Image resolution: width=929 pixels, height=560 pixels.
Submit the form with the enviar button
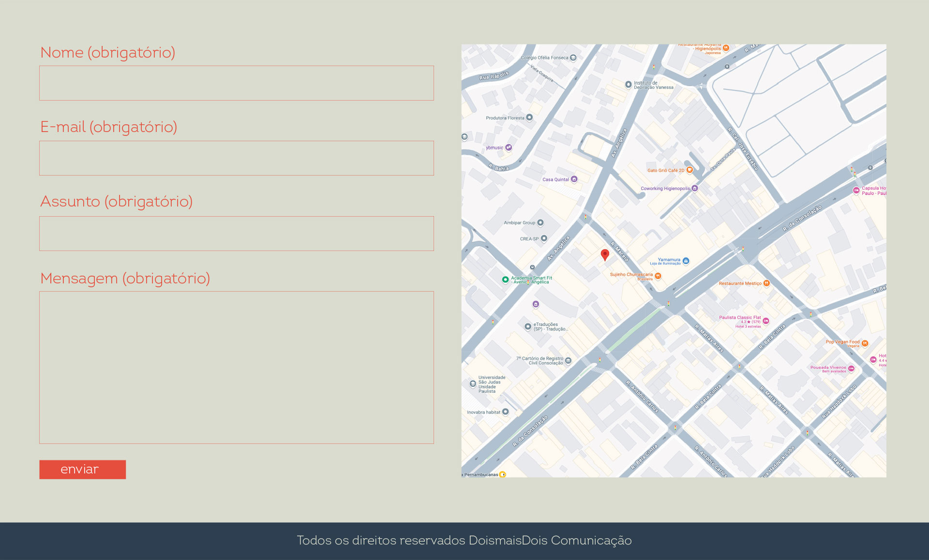(83, 470)
